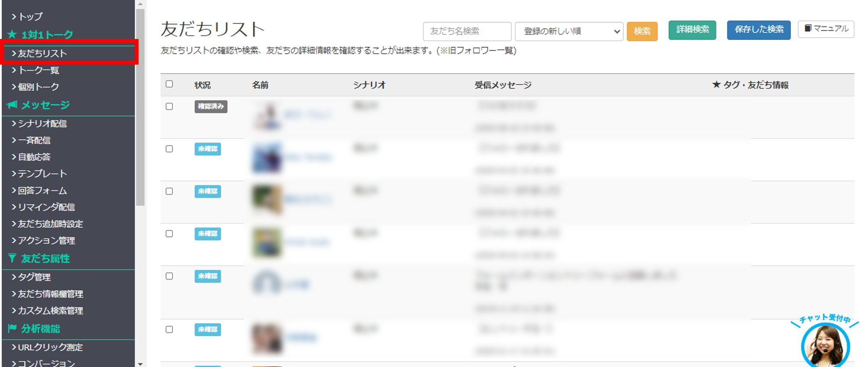868x367 pixels.
Task: Check the checkbox in the 確認済み row
Action: point(169,107)
